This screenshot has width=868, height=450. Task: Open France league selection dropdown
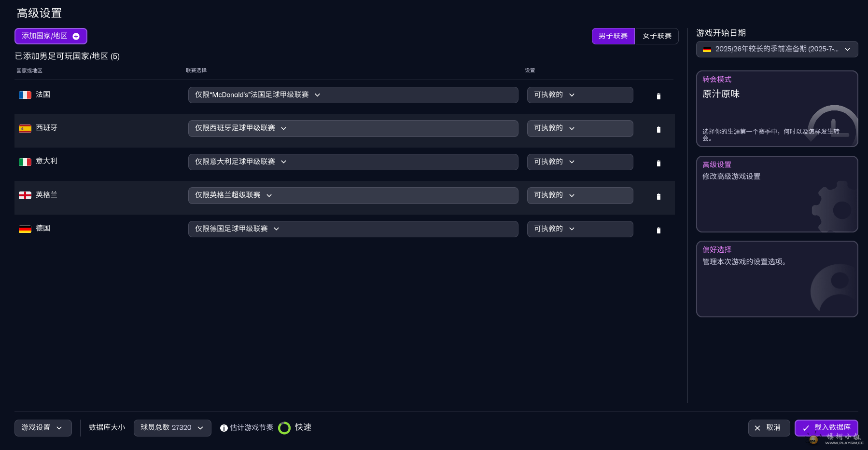pos(353,95)
